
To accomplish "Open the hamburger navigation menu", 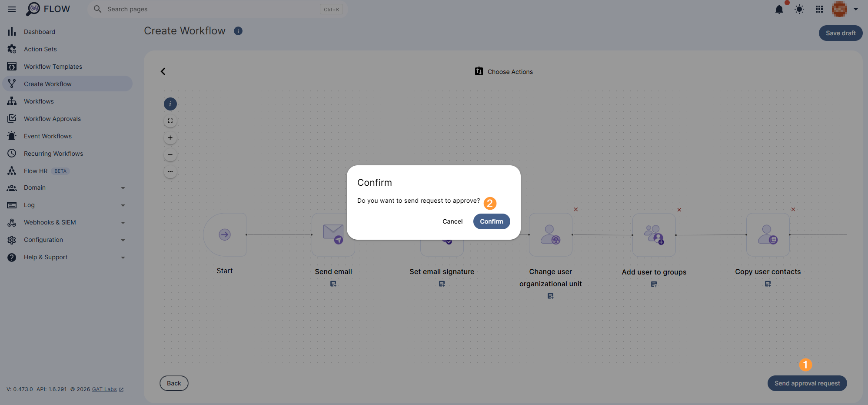I will [12, 9].
